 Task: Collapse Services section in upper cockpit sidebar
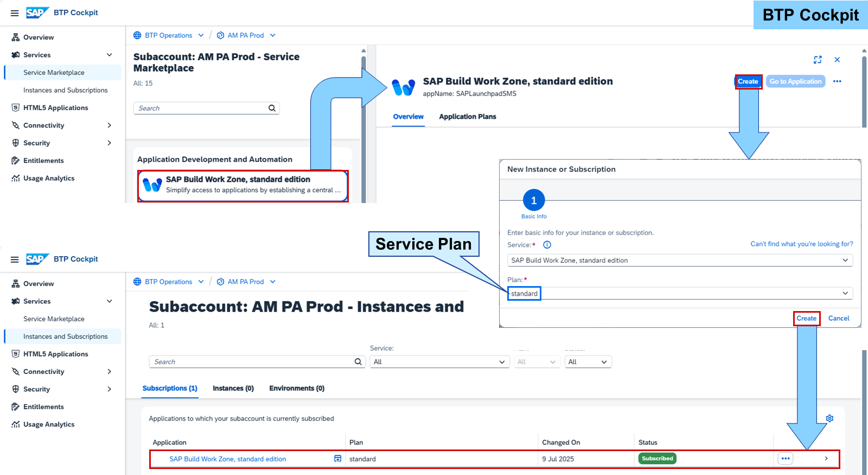(110, 55)
